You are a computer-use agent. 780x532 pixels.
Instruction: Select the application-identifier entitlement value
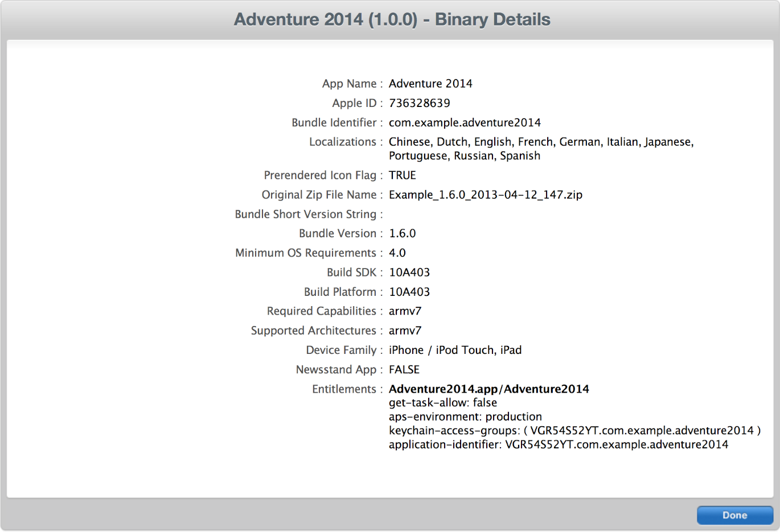[558, 444]
